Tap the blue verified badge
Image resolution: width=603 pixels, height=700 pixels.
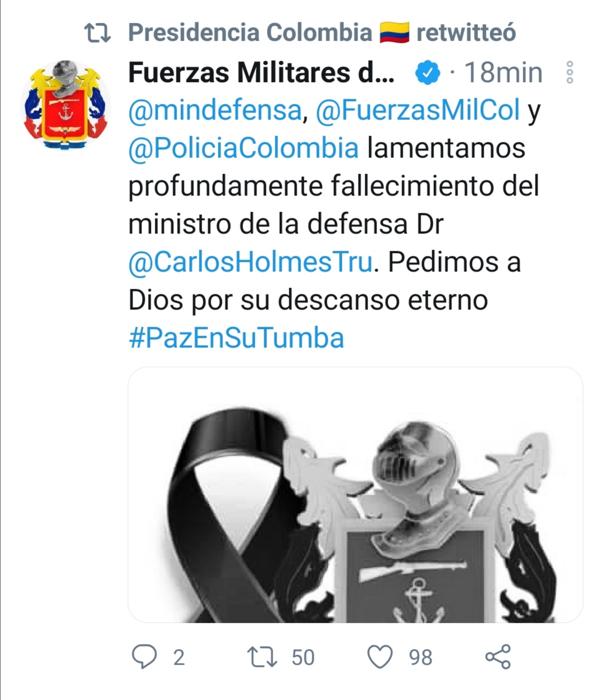(x=428, y=73)
